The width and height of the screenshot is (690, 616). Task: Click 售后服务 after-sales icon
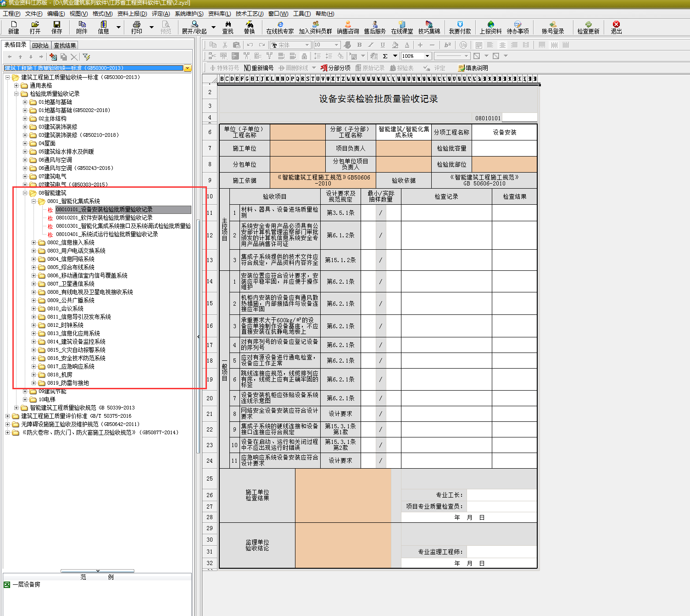pyautogui.click(x=375, y=27)
